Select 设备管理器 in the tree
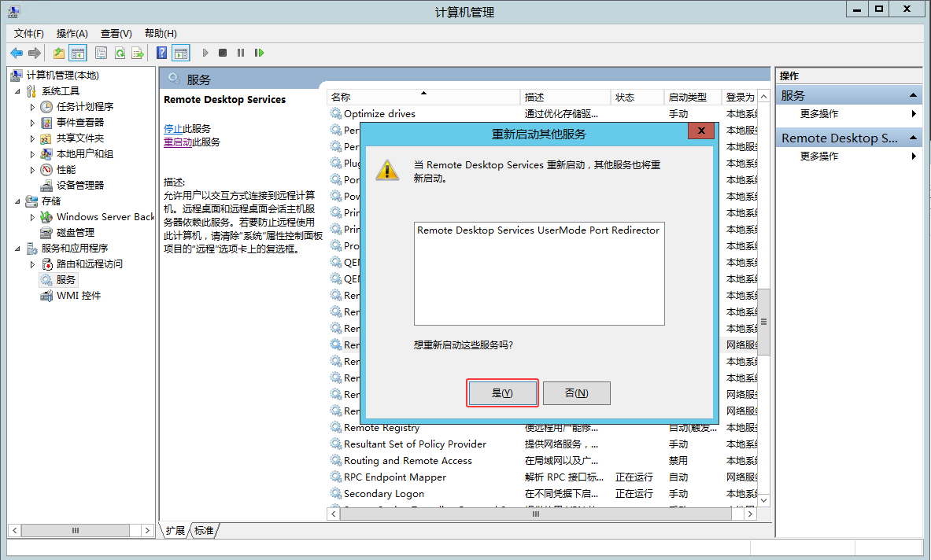 click(79, 185)
